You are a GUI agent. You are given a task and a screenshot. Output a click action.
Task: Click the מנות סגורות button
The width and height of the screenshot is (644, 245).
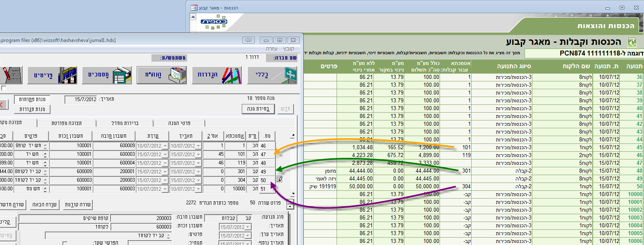click(32, 109)
